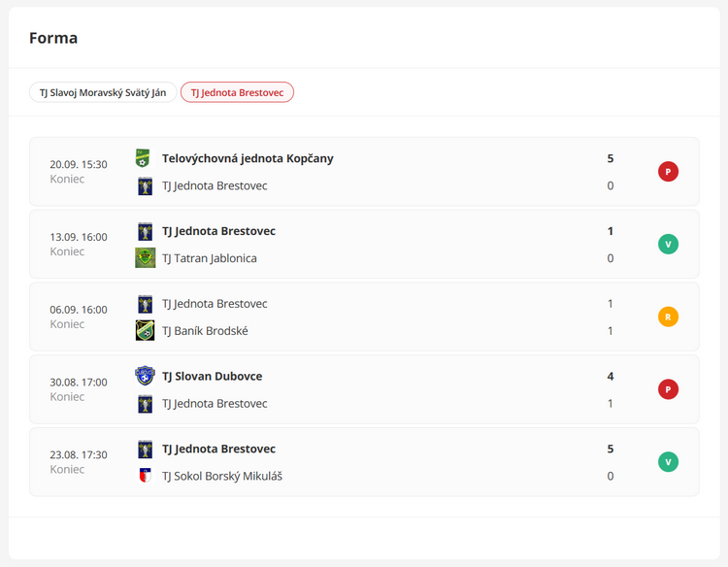
Task: Click Brestovec crest in the 23.08. match
Action: click(x=146, y=450)
